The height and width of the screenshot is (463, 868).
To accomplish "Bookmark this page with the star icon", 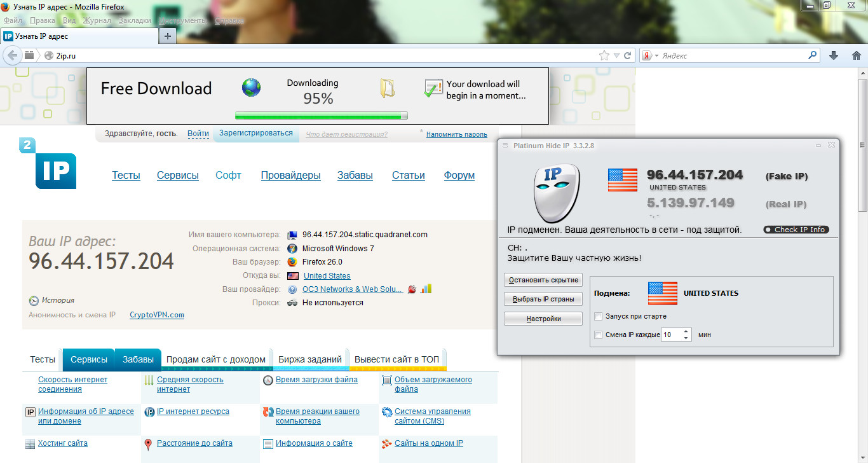I will pyautogui.click(x=604, y=55).
